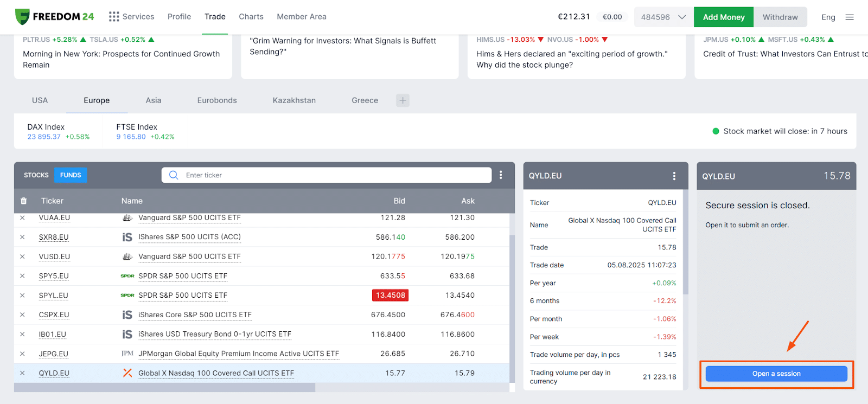Switch to the Eurobonds tab
The height and width of the screenshot is (404, 868).
click(217, 100)
